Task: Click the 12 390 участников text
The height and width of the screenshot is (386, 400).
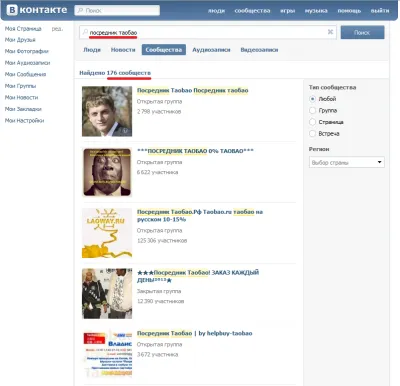Action: pos(161,301)
